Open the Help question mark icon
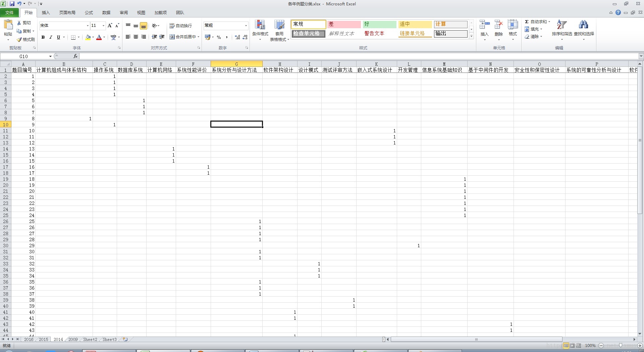Image resolution: width=644 pixels, height=352 pixels. pyautogui.click(x=618, y=13)
